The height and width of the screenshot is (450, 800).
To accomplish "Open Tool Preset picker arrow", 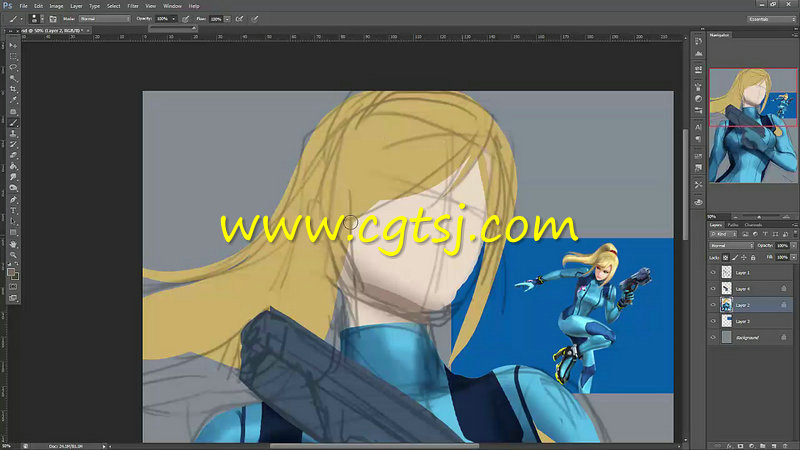I will click(21, 19).
